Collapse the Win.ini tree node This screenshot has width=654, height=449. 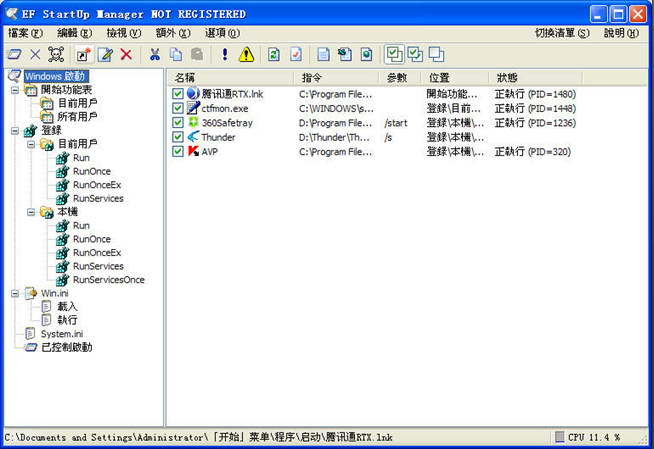15,293
